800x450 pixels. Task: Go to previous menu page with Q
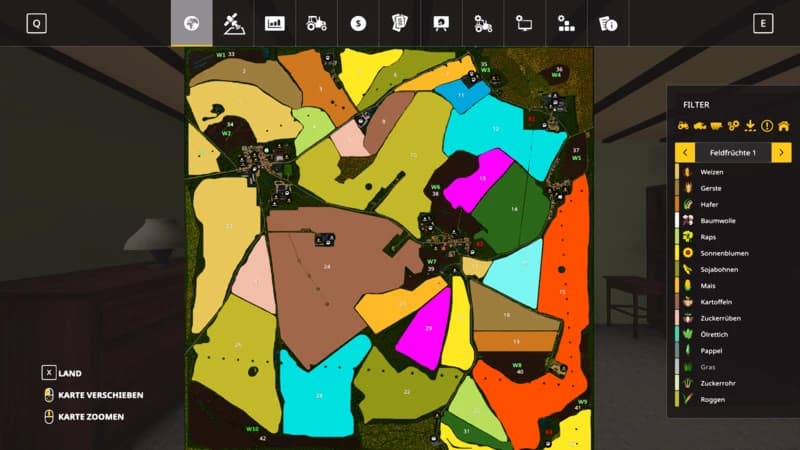coord(36,23)
